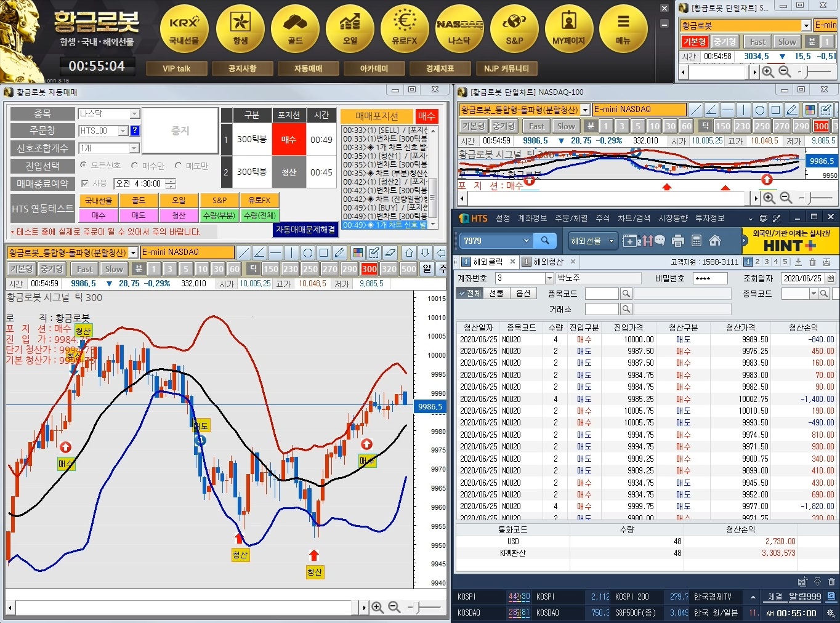Expand the 계좌번호 account dropdown
The image size is (840, 623).
[549, 278]
